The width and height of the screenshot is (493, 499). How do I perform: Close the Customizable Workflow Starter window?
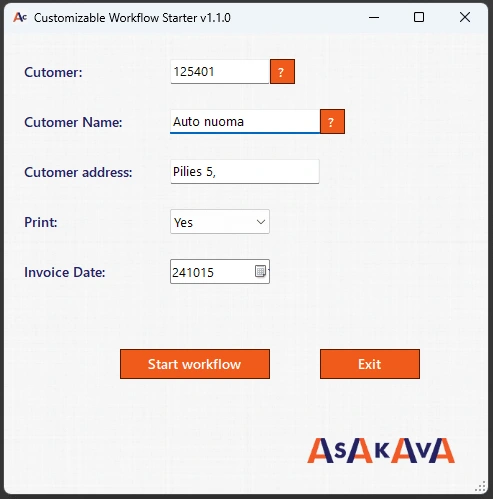coord(465,17)
